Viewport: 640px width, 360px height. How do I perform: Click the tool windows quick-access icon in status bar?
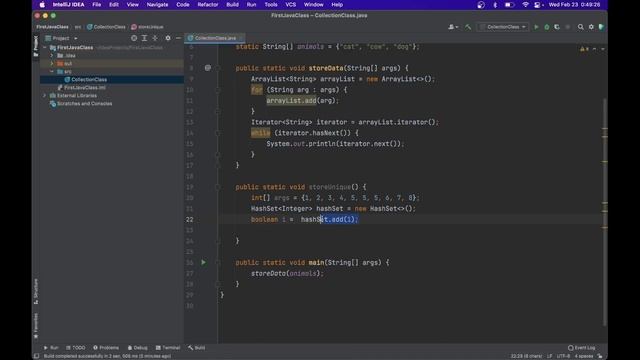[36, 356]
